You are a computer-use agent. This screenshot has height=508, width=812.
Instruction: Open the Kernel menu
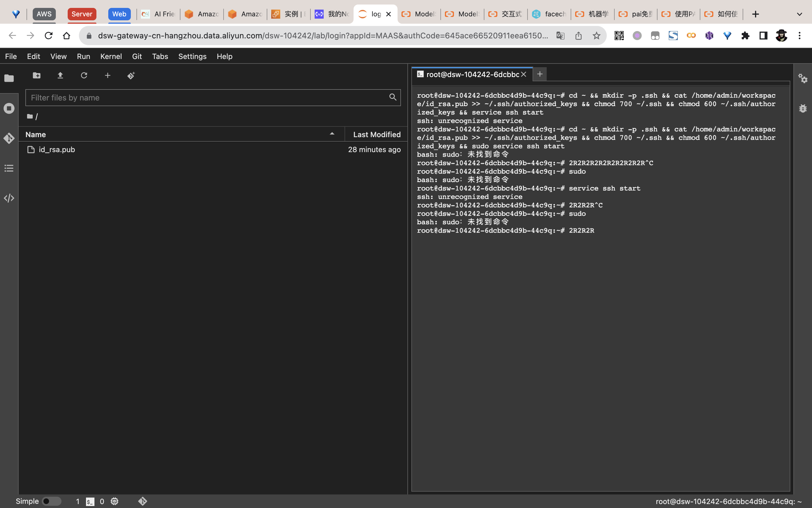click(x=111, y=56)
